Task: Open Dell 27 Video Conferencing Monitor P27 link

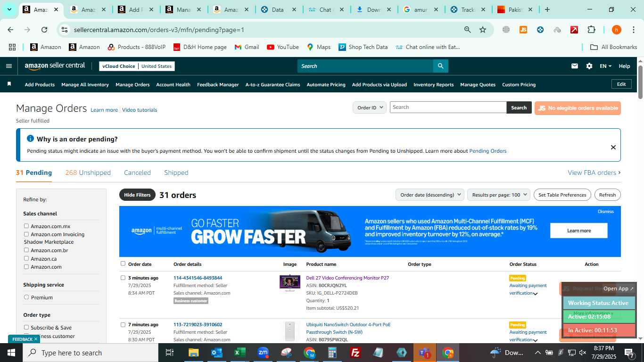Action: tap(347, 278)
